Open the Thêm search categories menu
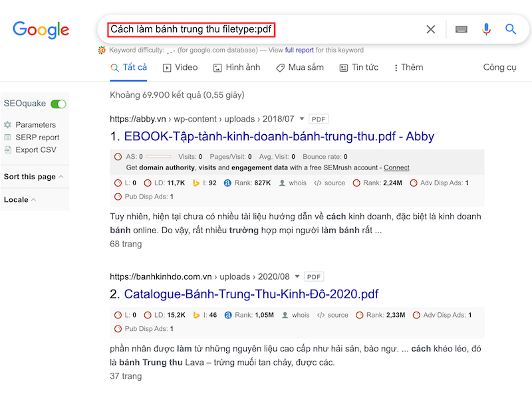 point(408,67)
